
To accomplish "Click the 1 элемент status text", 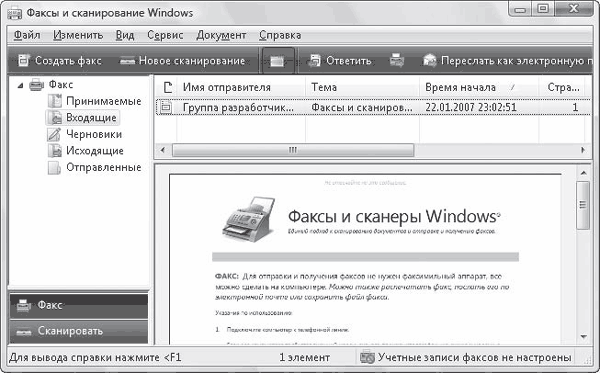I will pos(304,358).
